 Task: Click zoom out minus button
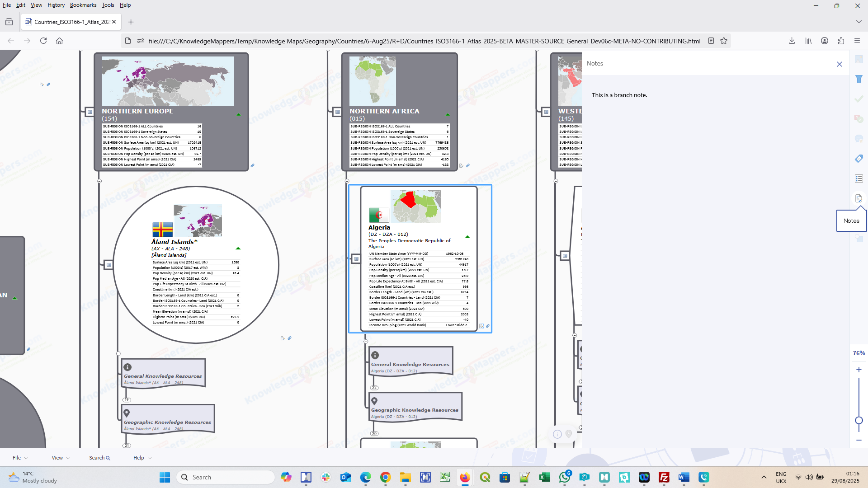click(859, 440)
